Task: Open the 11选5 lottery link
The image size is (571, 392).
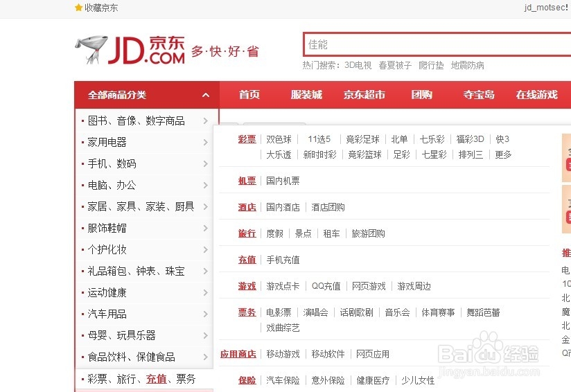Action: pyautogui.click(x=319, y=139)
